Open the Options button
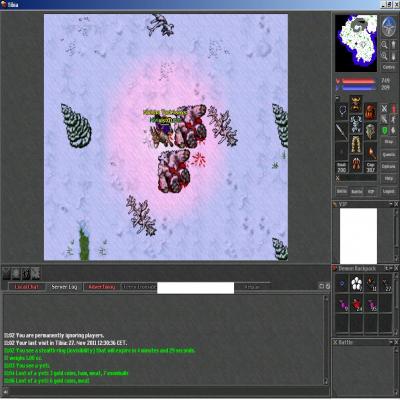 point(389,166)
